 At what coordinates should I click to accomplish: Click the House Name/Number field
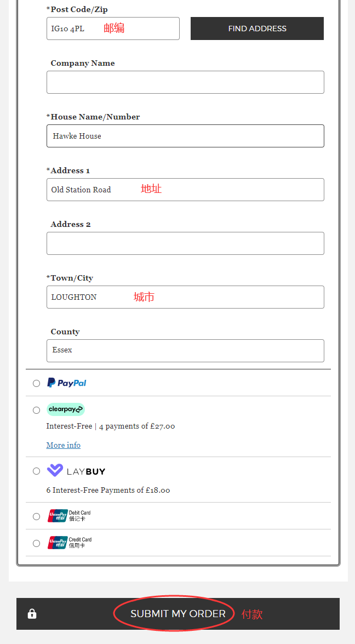click(186, 136)
